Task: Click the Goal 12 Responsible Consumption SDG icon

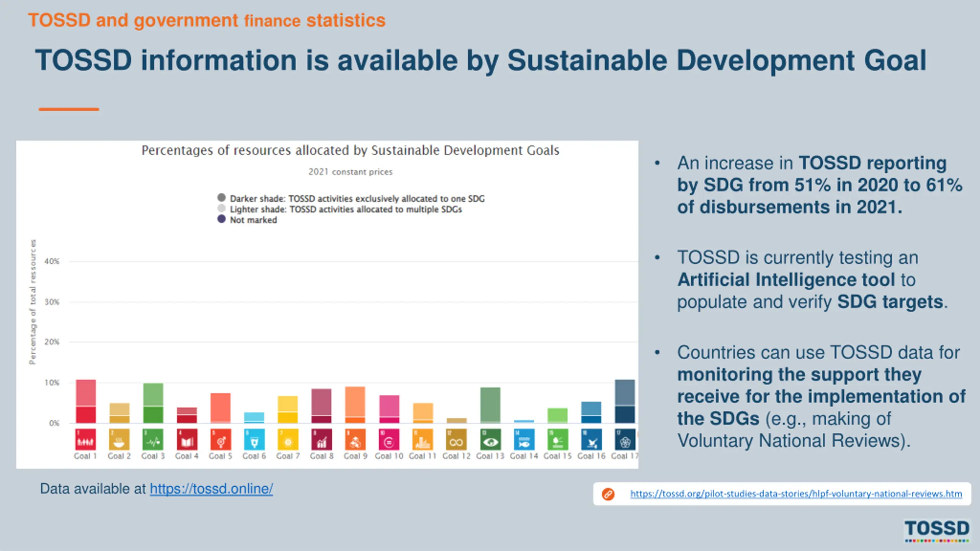Action: tap(456, 439)
